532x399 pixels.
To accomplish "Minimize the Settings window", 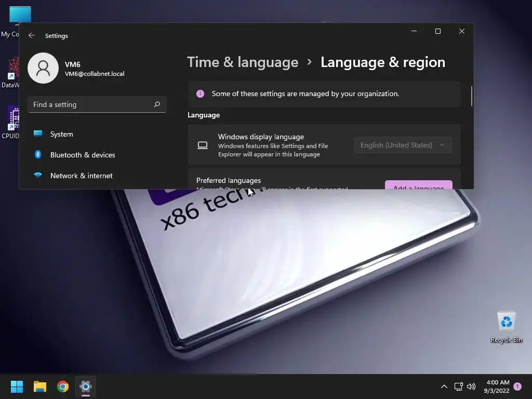I will [414, 31].
